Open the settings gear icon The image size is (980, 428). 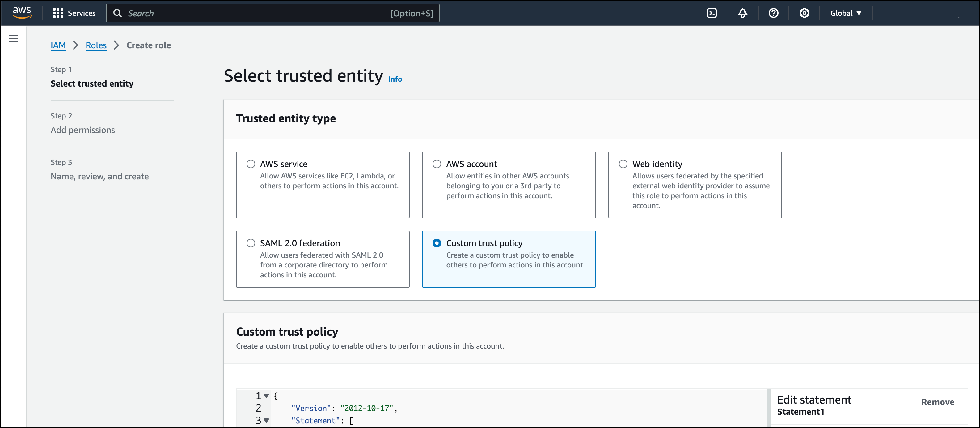(x=804, y=13)
